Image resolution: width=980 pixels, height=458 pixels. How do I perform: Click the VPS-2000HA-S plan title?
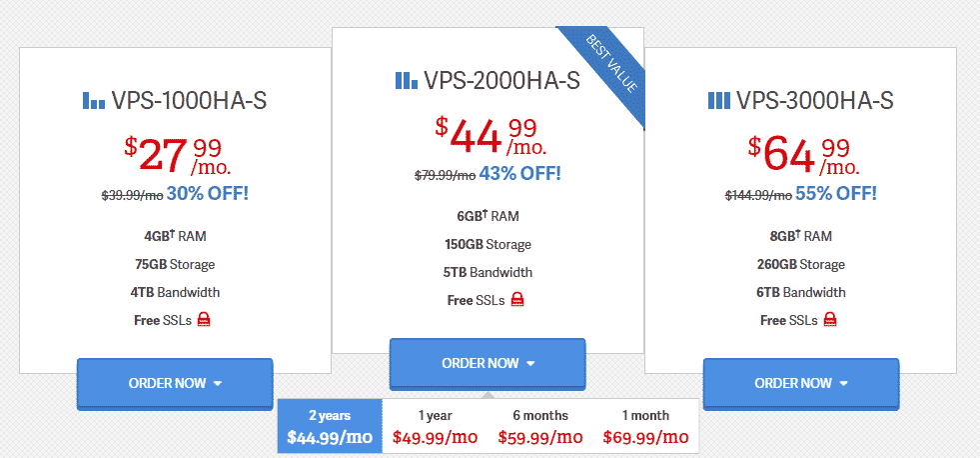coord(501,81)
